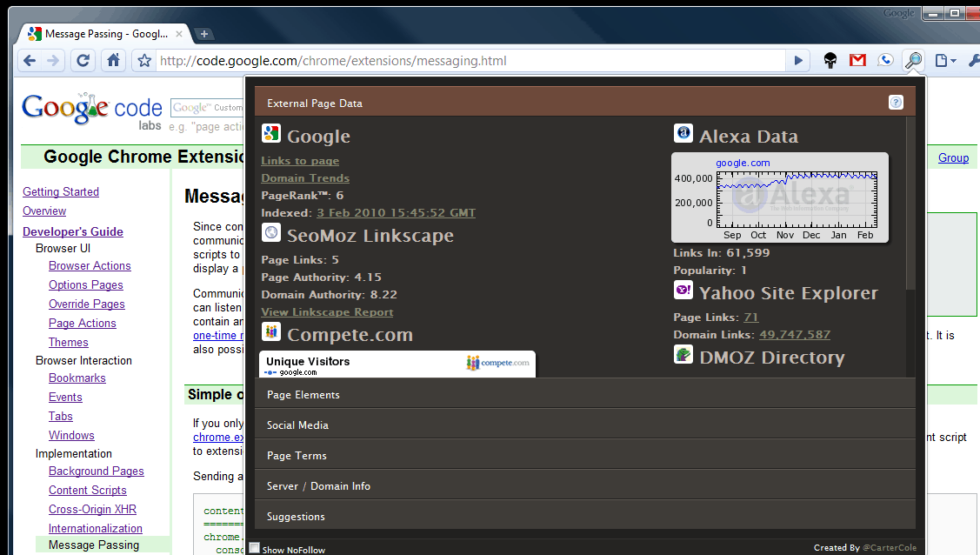The image size is (980, 555).
Task: Reload the page with refresh button
Action: click(x=83, y=61)
